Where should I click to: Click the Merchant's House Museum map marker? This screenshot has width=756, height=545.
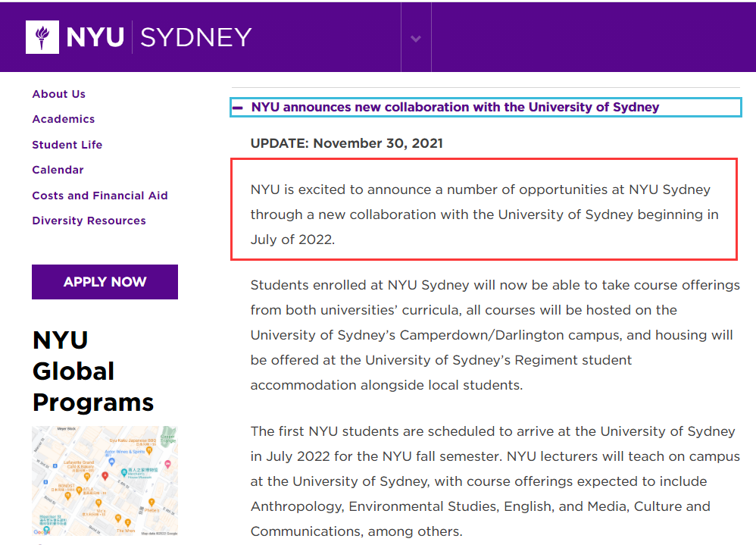pos(123,472)
